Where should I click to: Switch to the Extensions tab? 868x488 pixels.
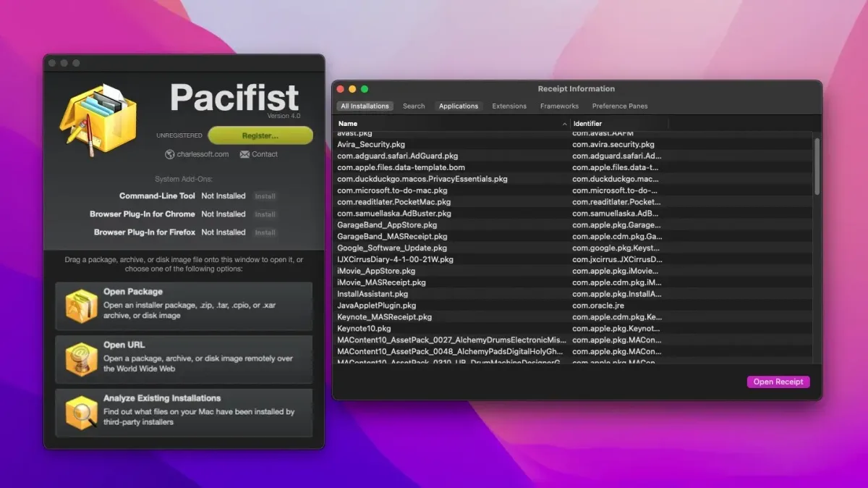(x=509, y=106)
